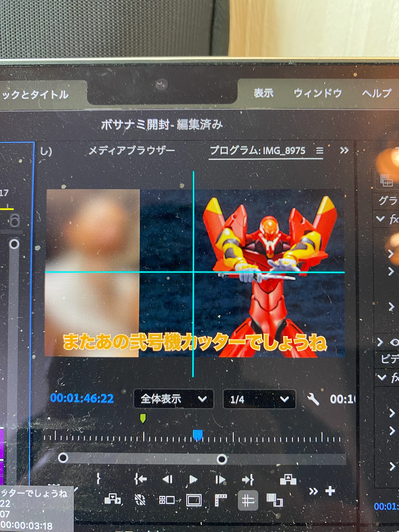Step back one frame

[x=168, y=479]
